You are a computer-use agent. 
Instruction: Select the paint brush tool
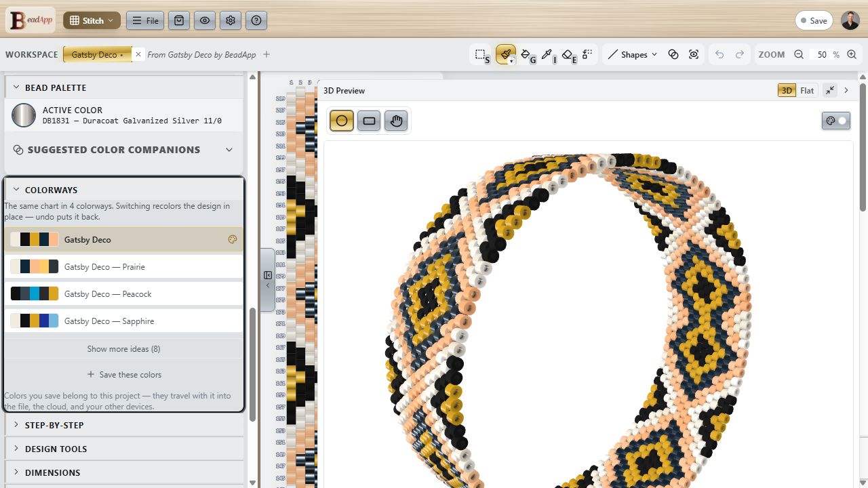[506, 55]
